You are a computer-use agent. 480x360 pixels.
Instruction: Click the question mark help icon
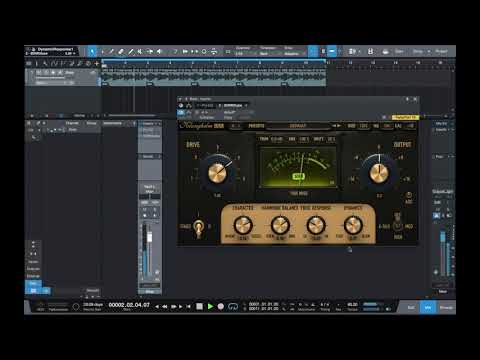coord(176,51)
